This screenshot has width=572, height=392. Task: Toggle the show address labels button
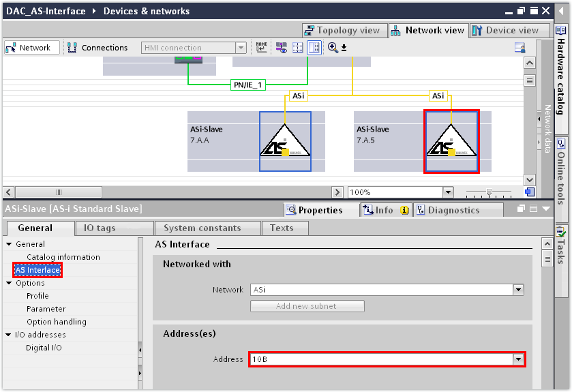pos(281,48)
